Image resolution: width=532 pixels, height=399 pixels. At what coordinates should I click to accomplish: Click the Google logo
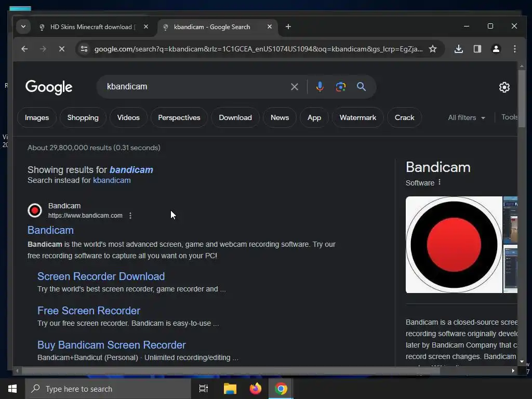pyautogui.click(x=49, y=87)
